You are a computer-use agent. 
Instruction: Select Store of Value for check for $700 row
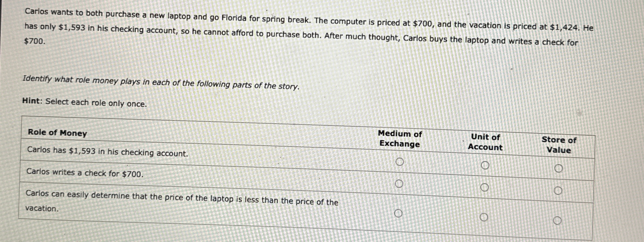[x=558, y=190]
